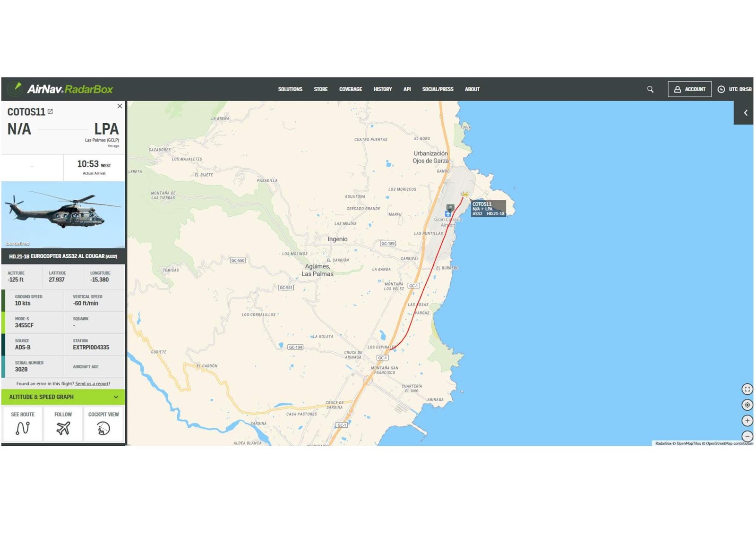Image resolution: width=756 pixels, height=534 pixels.
Task: Click the See Route button
Action: [23, 423]
